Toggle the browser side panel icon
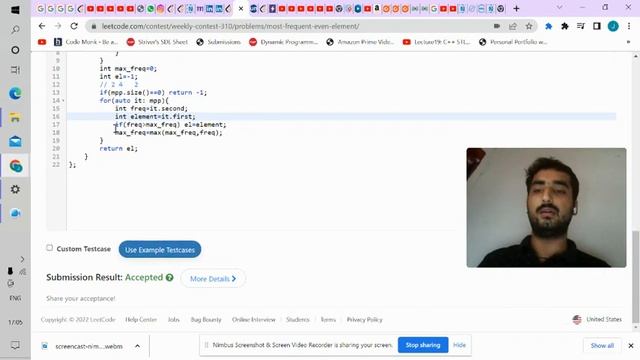The image size is (640, 360). 597,26
